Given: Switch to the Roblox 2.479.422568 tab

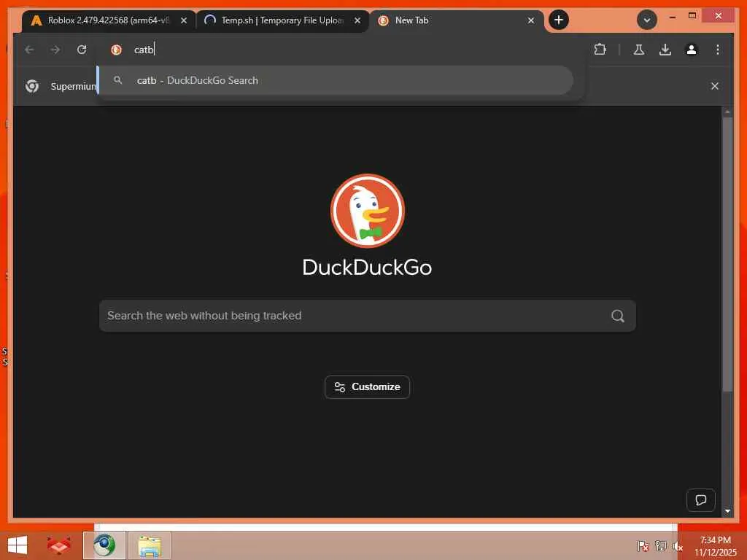Looking at the screenshot, I should point(109,20).
